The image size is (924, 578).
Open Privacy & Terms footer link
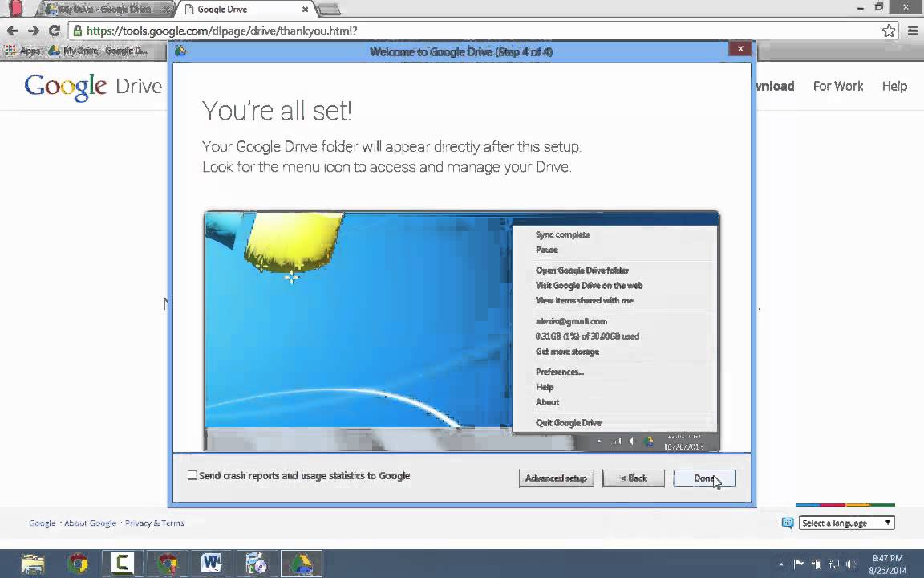click(154, 523)
